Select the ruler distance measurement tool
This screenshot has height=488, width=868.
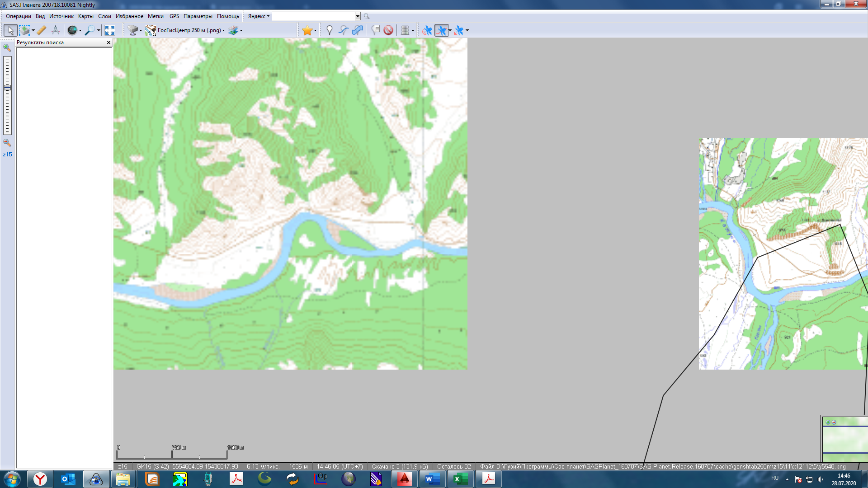41,30
